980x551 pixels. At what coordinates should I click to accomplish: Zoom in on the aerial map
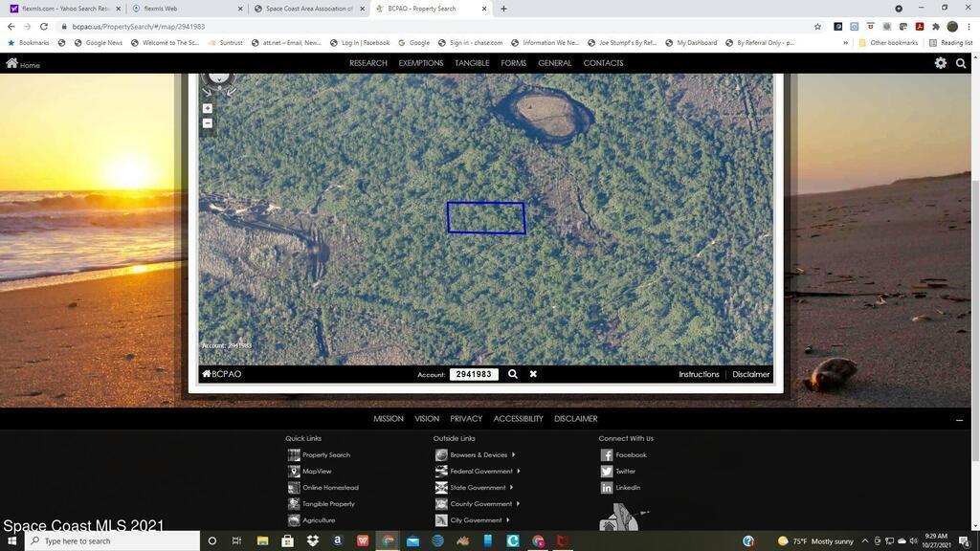(x=207, y=108)
